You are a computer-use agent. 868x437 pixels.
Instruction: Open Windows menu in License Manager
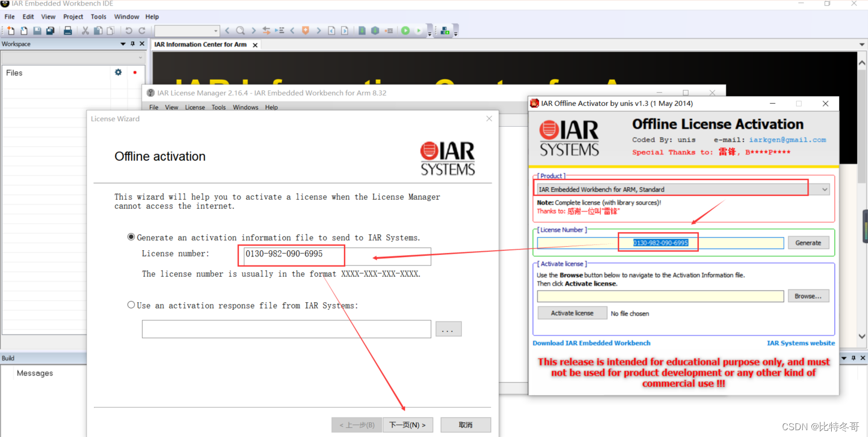[x=246, y=107]
